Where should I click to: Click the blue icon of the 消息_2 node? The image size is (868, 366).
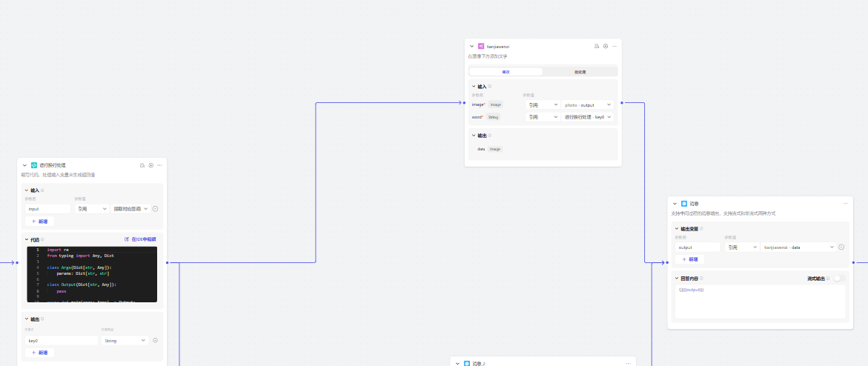(x=467, y=363)
